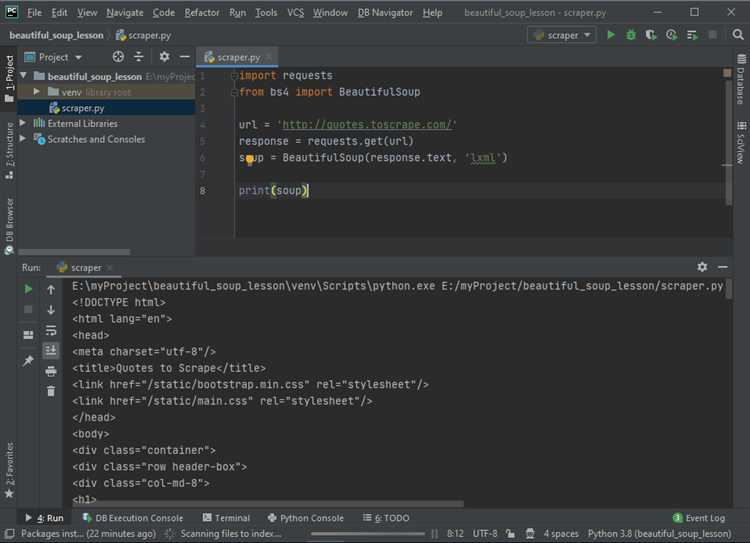Rerun scraper in the Run panel
750x543 pixels.
(28, 289)
